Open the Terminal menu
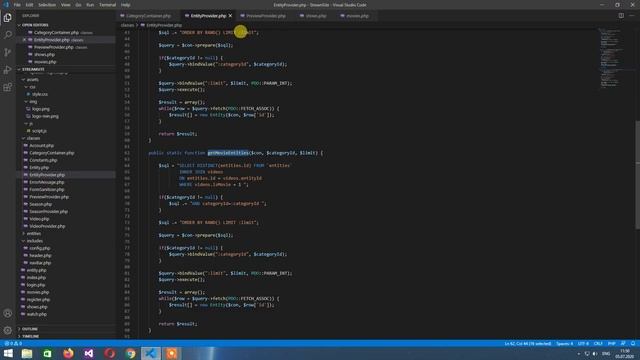Viewport: 640px width, 360px height. click(107, 5)
